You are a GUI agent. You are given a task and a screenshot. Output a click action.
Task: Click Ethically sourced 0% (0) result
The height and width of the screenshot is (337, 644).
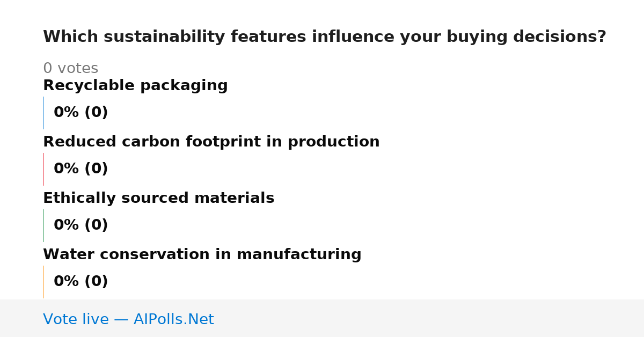pyautogui.click(x=80, y=225)
